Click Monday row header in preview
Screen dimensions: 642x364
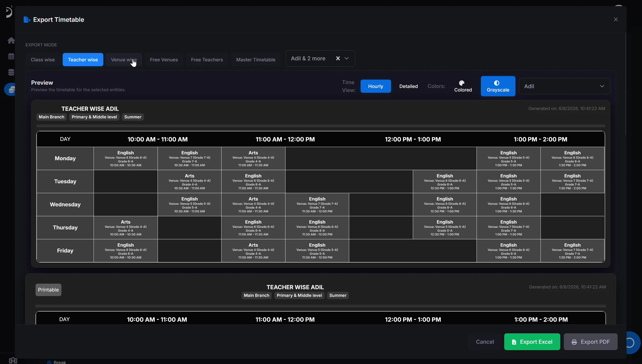pos(65,158)
